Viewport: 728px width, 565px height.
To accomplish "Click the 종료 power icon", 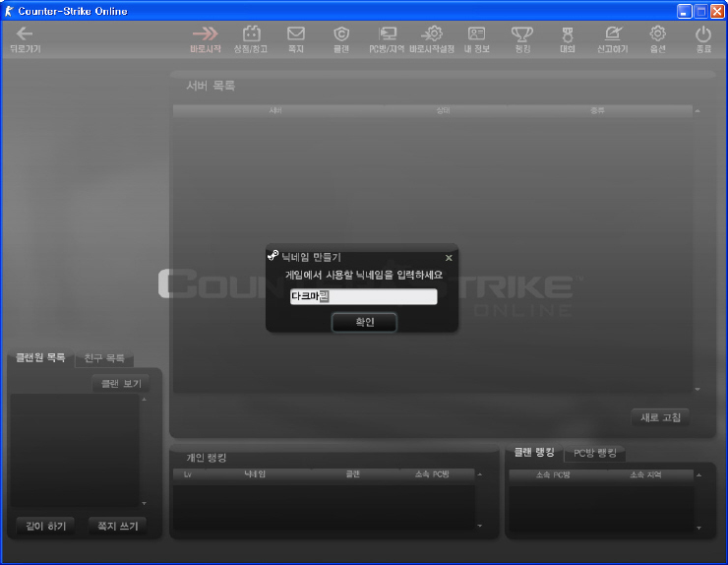I will (x=703, y=39).
